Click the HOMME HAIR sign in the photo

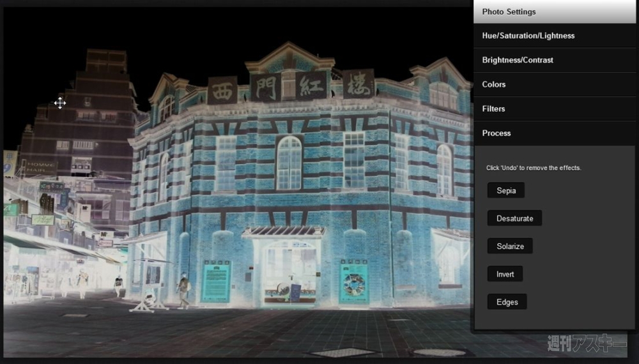pyautogui.click(x=40, y=168)
